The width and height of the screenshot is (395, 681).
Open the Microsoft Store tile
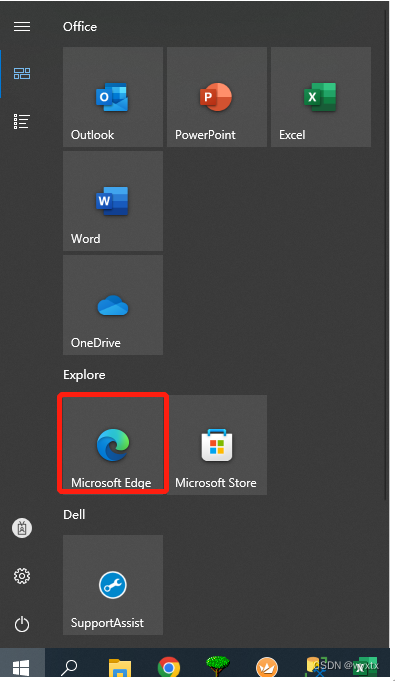(217, 445)
